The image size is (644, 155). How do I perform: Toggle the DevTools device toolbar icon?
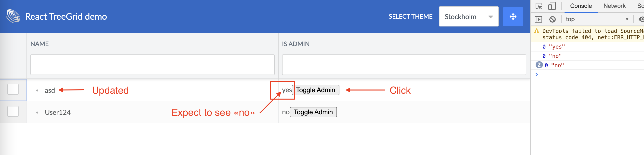tap(552, 6)
